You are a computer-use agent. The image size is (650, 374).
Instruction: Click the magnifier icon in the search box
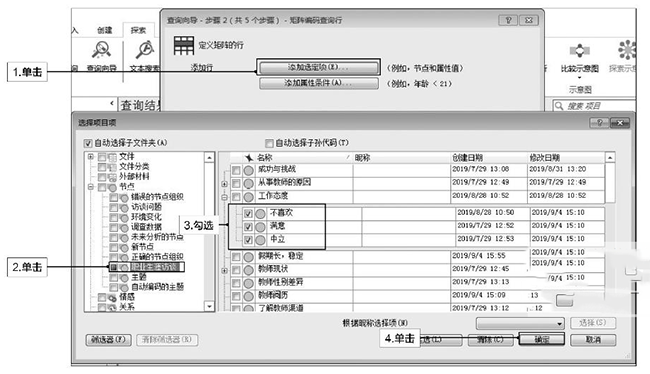point(559,106)
